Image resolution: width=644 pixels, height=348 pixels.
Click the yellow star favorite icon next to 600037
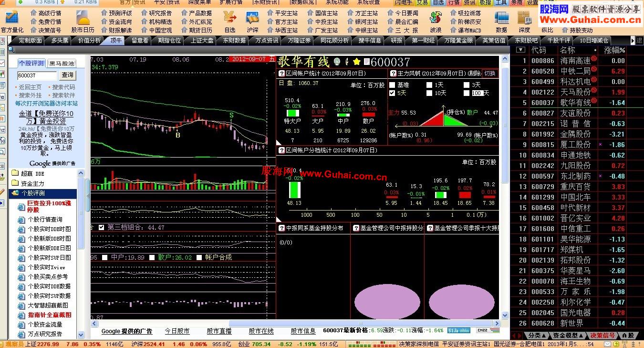(x=356, y=62)
